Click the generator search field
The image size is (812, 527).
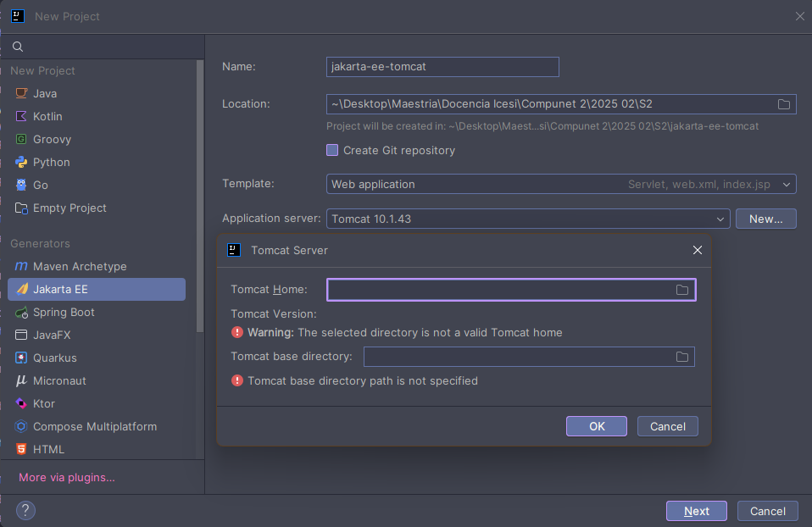(102, 46)
